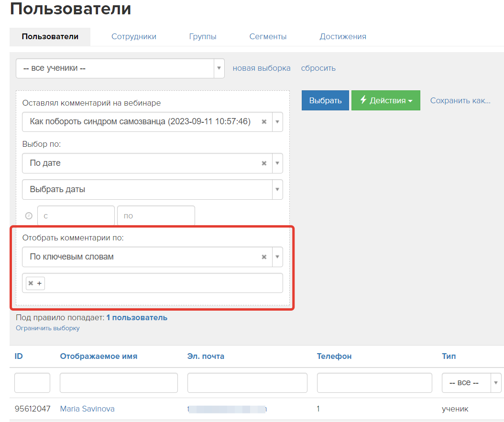Click the blue Выбрать button
504x422 pixels.
[325, 100]
